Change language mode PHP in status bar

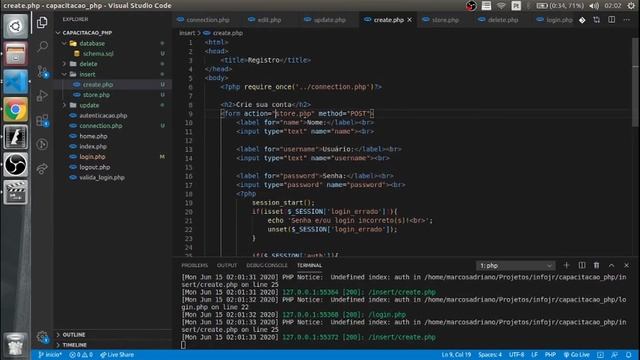tap(550, 355)
